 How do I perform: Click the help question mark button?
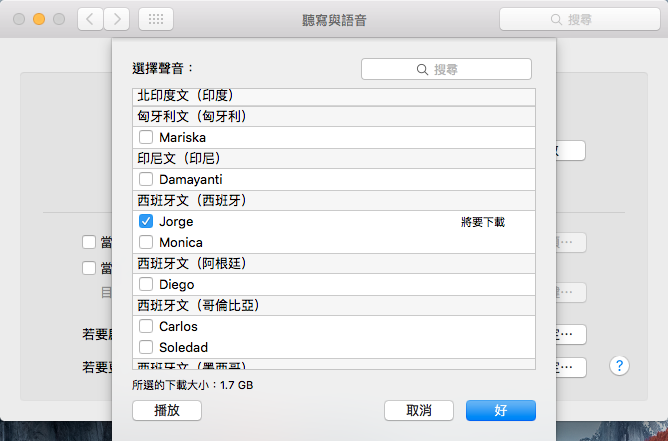tap(619, 365)
